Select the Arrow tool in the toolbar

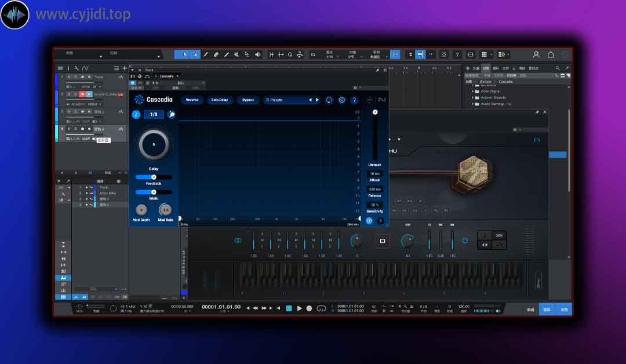(x=185, y=54)
